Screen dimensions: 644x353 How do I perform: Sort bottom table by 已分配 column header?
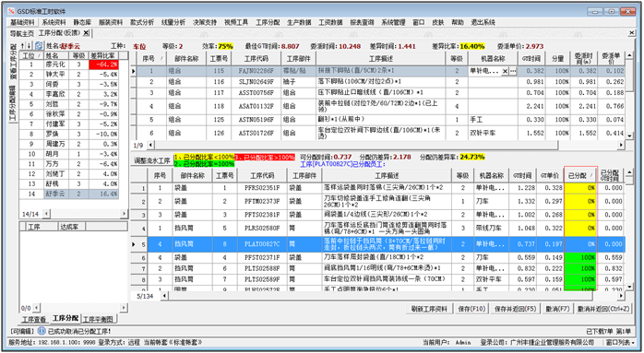point(580,175)
